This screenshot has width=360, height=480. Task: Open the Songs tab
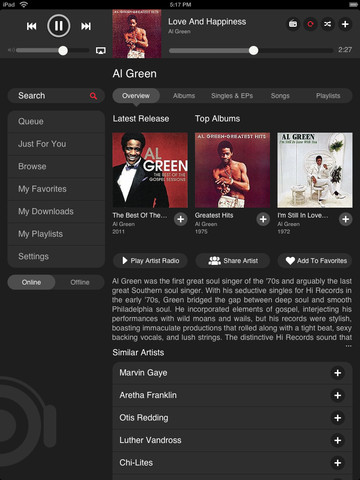[280, 96]
